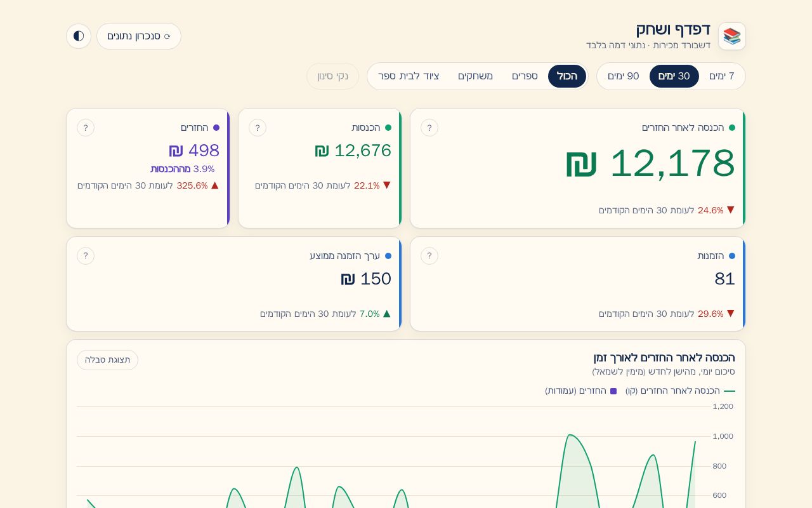
Task: Select the הכול category filter
Action: (x=567, y=76)
